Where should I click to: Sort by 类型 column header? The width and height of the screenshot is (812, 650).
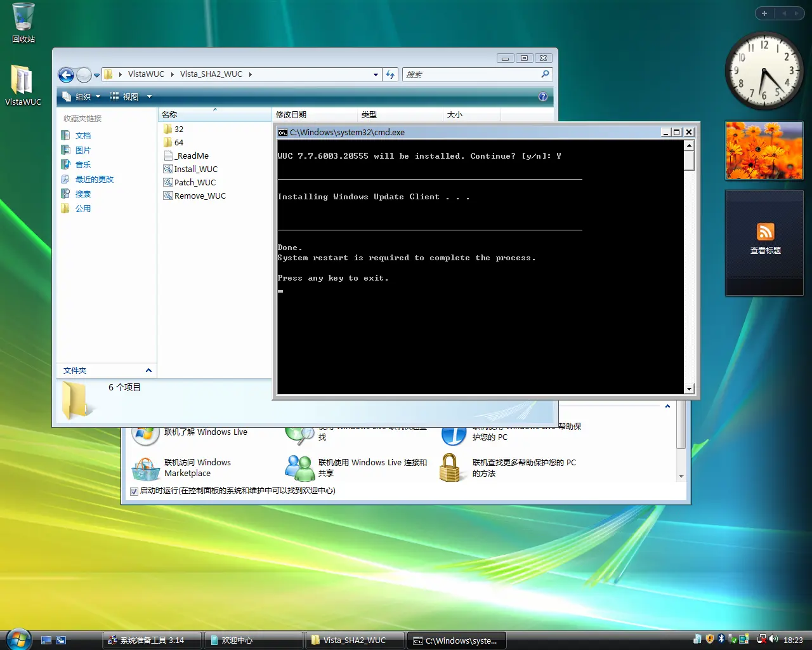(400, 114)
